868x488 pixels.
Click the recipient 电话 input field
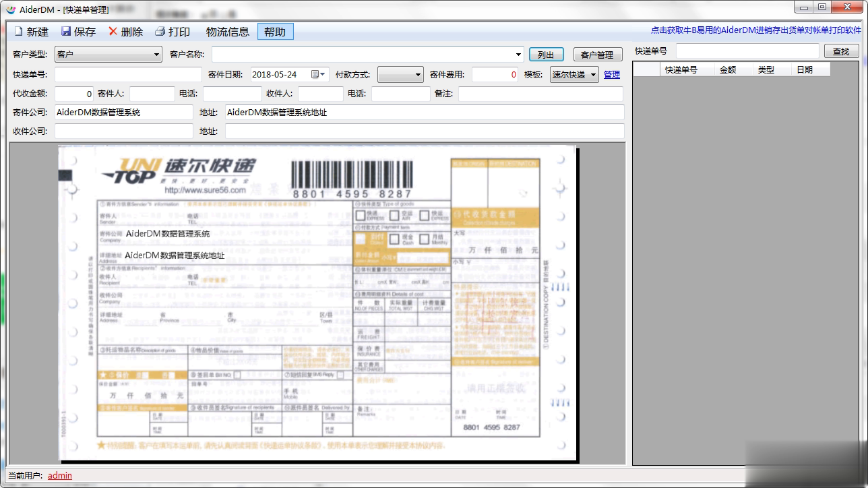401,94
